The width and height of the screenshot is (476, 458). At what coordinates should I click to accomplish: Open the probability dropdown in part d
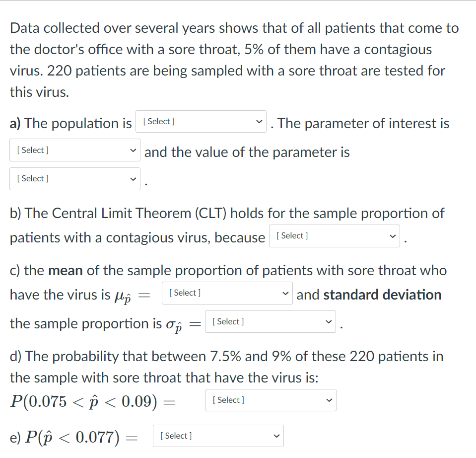click(271, 400)
